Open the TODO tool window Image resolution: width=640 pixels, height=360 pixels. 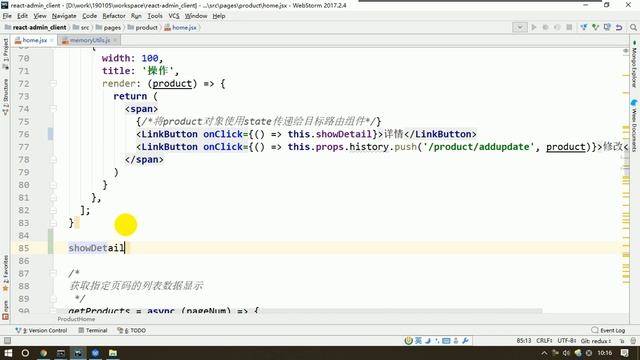[x=131, y=330]
